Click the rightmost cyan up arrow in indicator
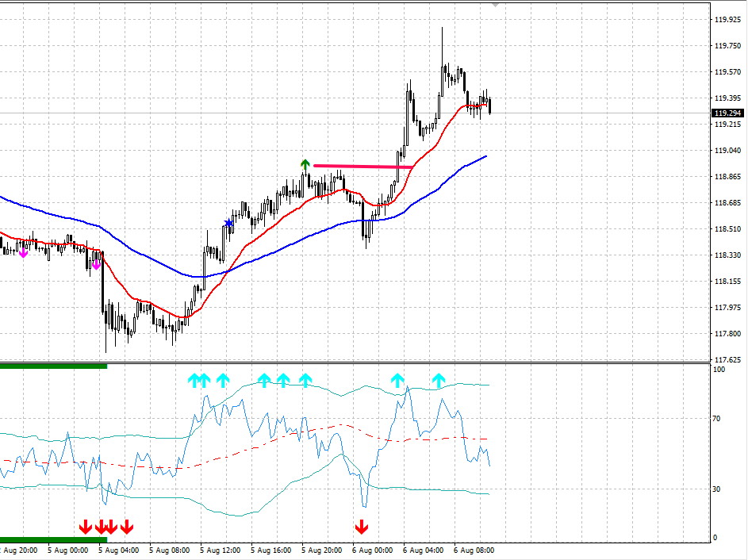 tap(439, 380)
